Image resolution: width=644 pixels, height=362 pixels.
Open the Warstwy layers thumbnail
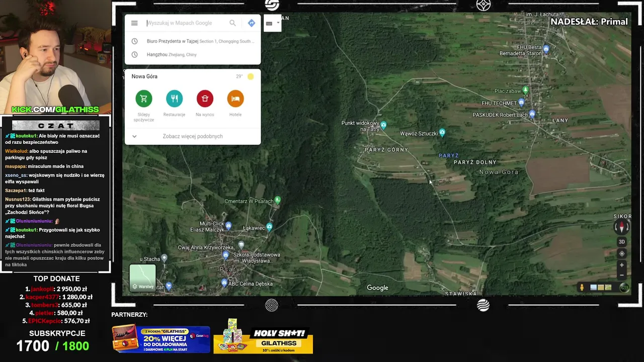pyautogui.click(x=142, y=278)
